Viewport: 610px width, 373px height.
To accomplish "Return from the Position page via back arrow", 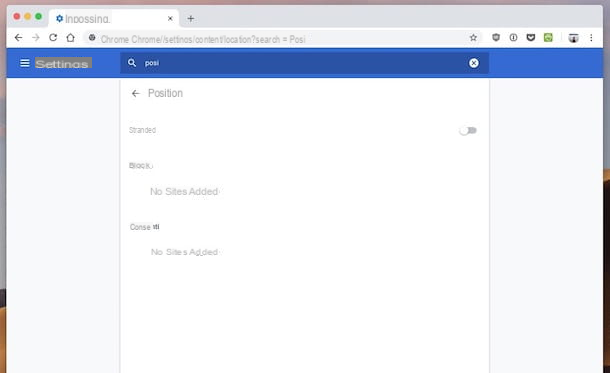I will (x=135, y=93).
